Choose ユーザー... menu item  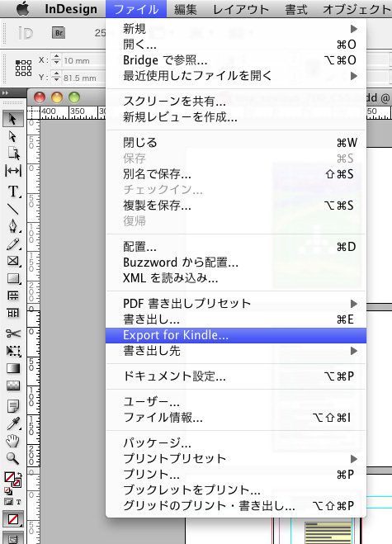pos(236,402)
